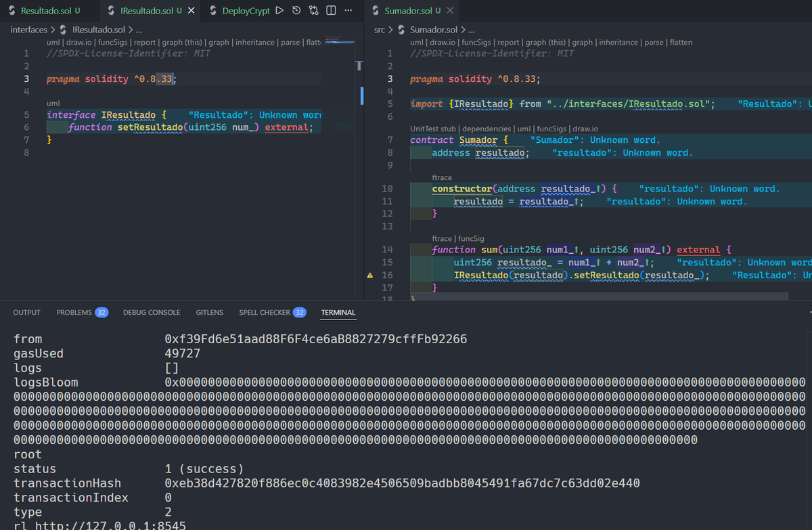Click 'address resultado;' in Sumador.sol
The width and height of the screenshot is (812, 530).
click(480, 153)
